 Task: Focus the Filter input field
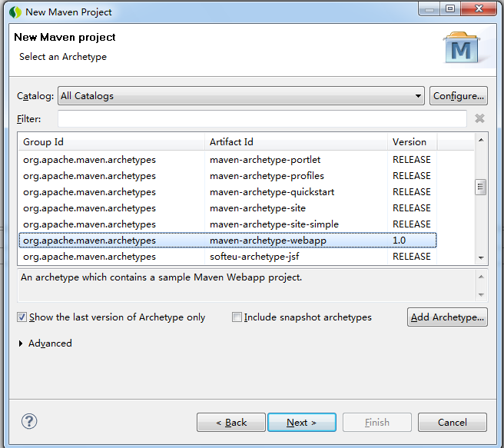pos(262,118)
